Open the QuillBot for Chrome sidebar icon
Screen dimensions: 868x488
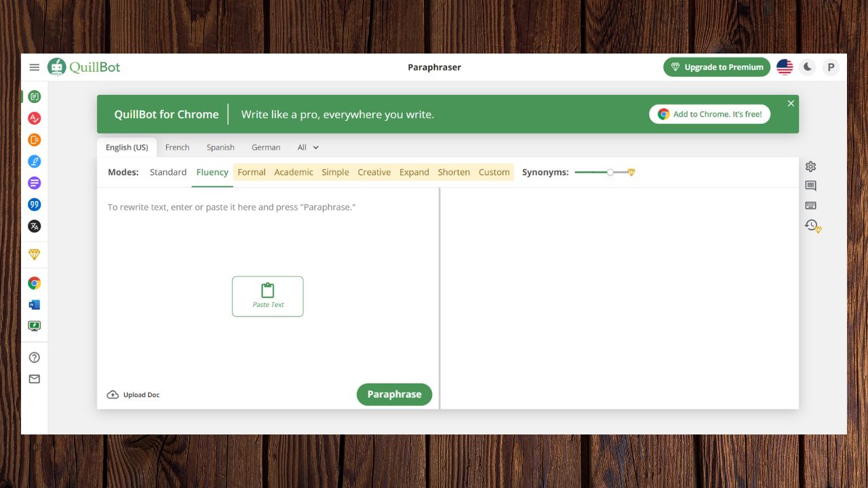tap(35, 283)
